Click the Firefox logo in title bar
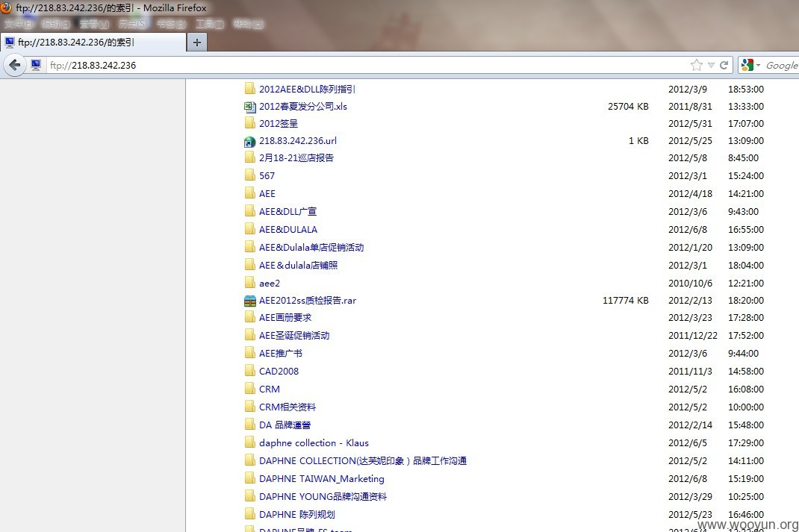 click(x=6, y=7)
